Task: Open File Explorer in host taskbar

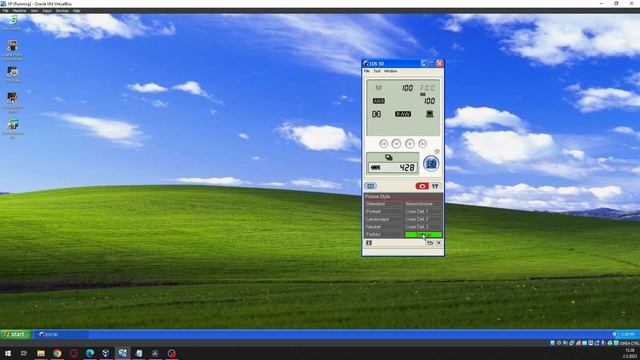Action: click(41, 353)
